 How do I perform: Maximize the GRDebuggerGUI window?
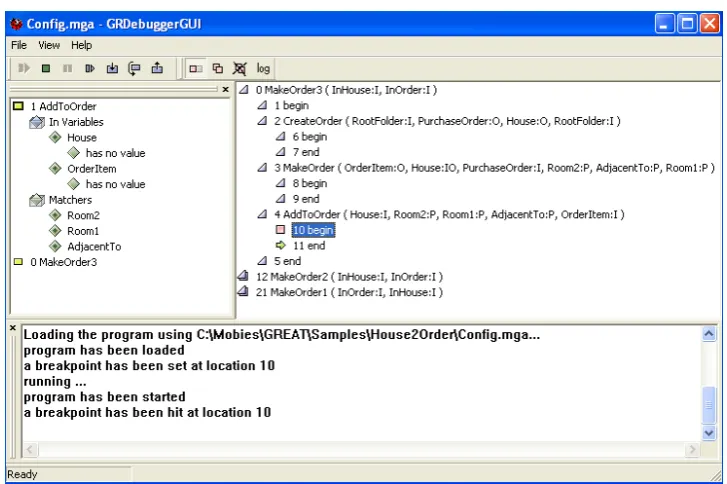coord(687,24)
